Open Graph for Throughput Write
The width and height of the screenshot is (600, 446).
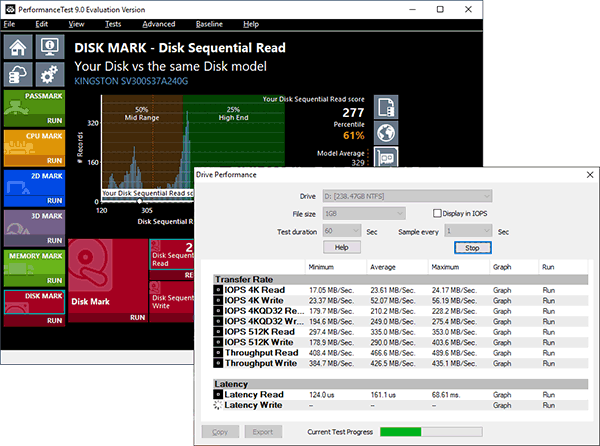(502, 363)
